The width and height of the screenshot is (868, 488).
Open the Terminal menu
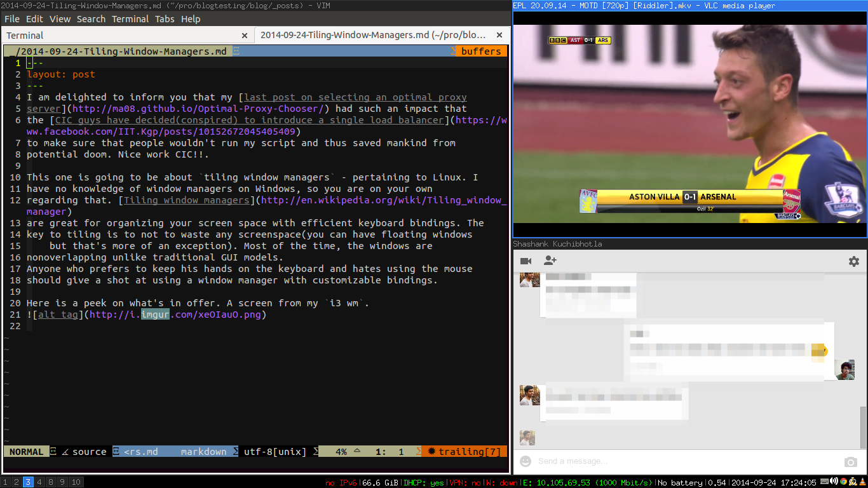pyautogui.click(x=130, y=19)
